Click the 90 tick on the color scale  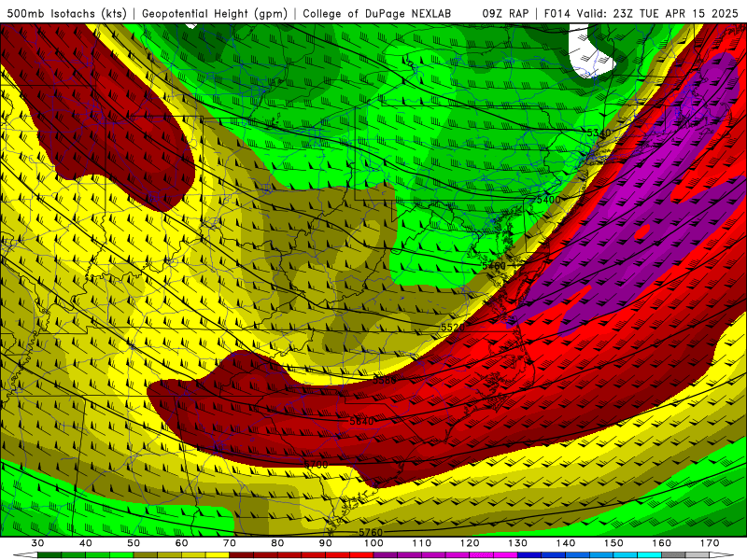[x=325, y=543]
